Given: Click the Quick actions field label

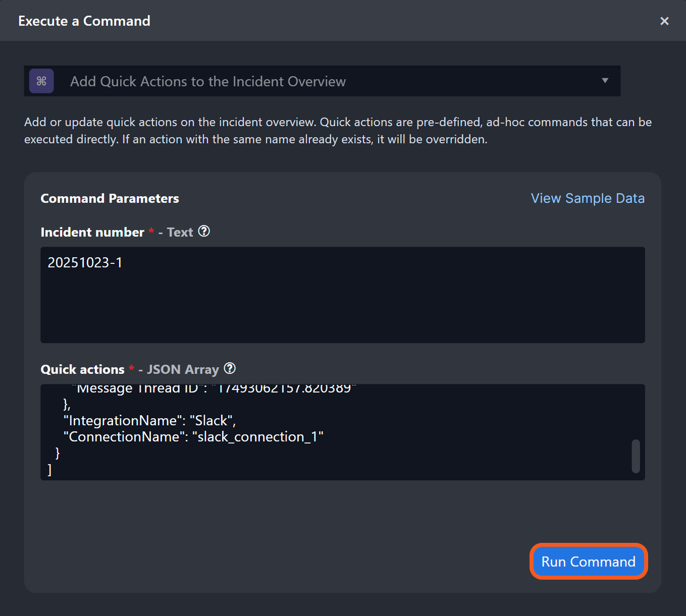Looking at the screenshot, I should [x=82, y=369].
